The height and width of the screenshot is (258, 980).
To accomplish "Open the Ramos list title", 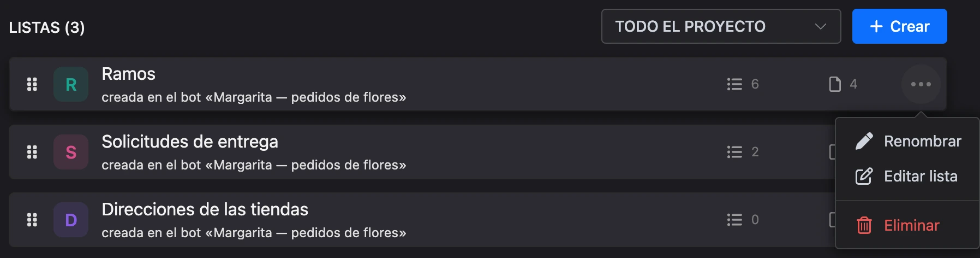I will 128,74.
